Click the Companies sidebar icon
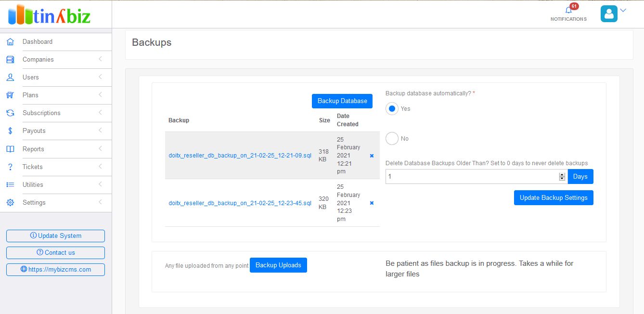 [x=10, y=60]
